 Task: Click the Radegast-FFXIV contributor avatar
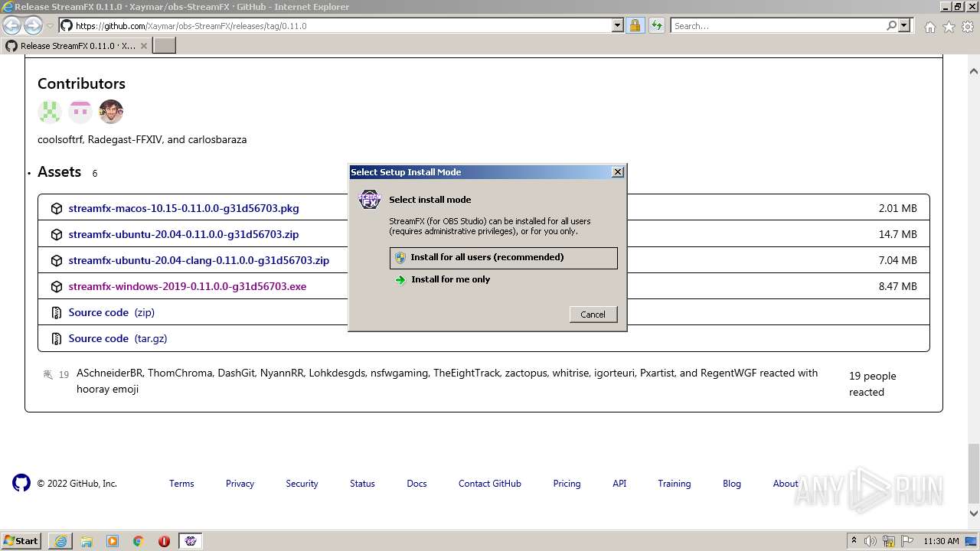80,112
